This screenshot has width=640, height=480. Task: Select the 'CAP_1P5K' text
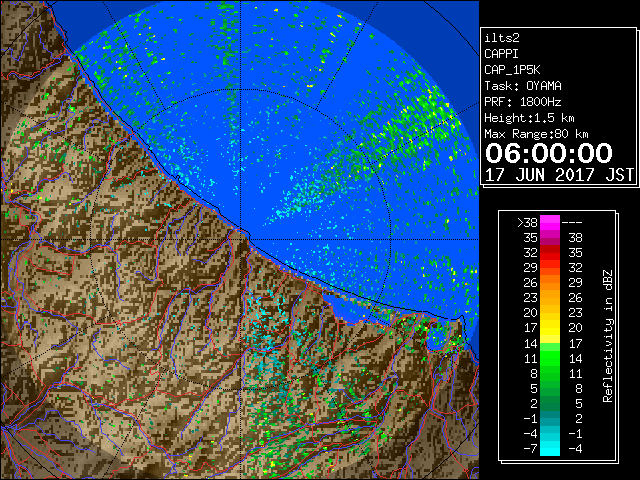pos(512,70)
